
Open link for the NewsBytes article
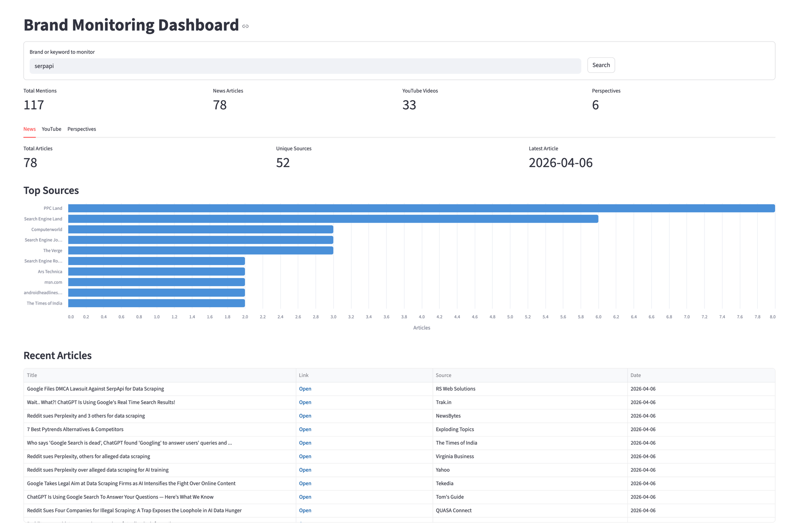305,416
